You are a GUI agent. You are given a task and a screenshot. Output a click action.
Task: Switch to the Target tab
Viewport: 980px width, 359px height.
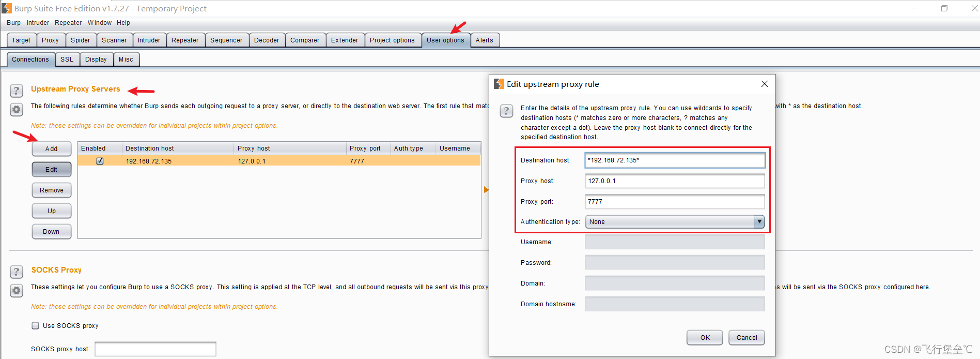coord(21,40)
